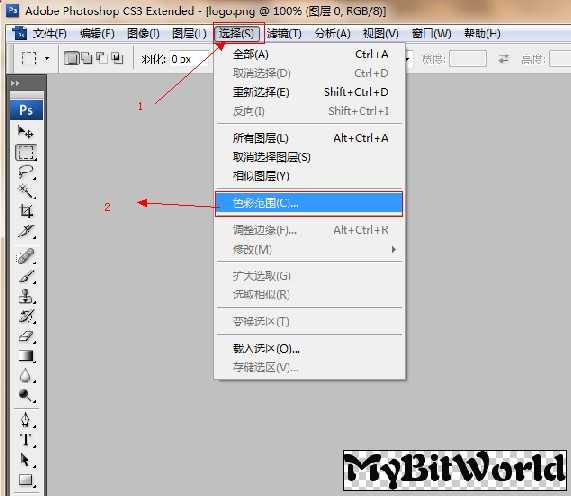Choose 色彩范围(C)... menu entry
This screenshot has width=571, height=496.
(x=309, y=204)
